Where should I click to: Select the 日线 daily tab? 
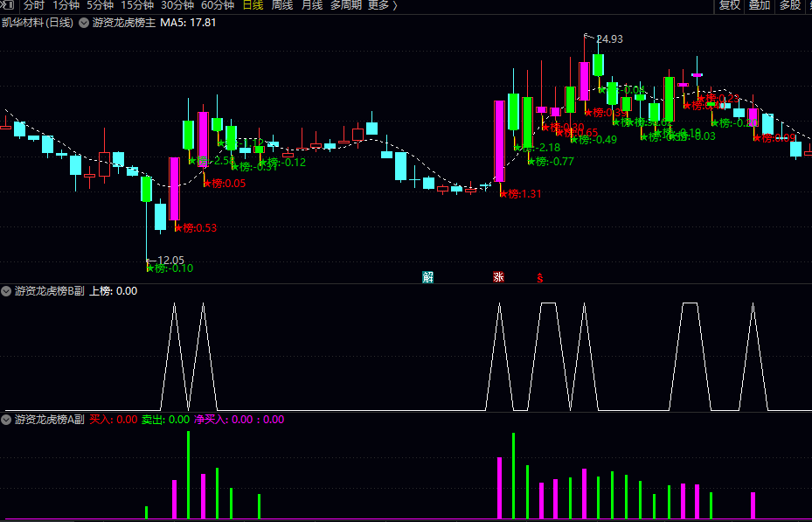coord(253,6)
